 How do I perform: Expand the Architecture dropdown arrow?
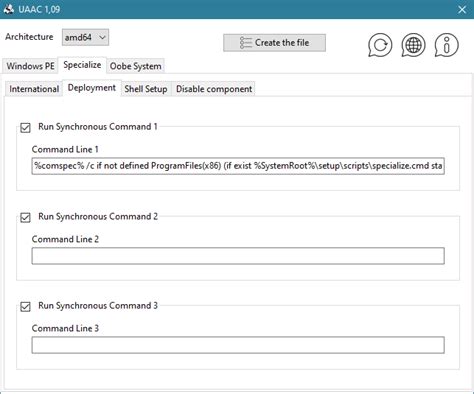(102, 37)
